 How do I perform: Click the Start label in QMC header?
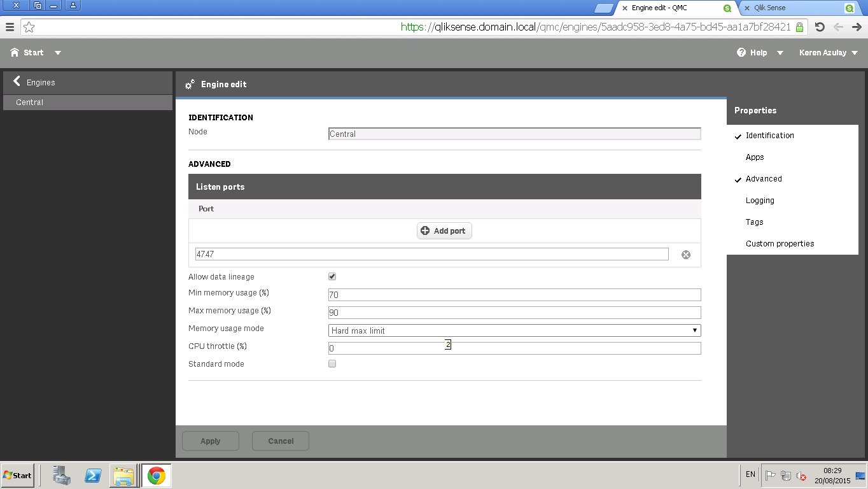click(34, 52)
